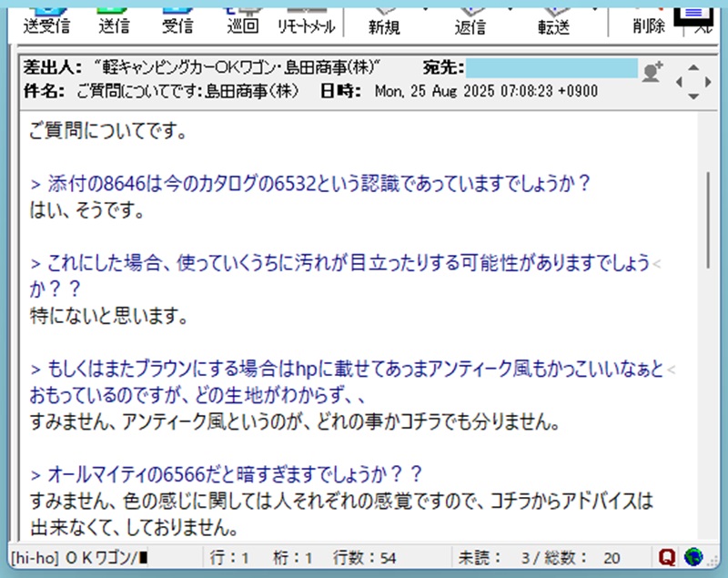Go to next message down arrow

click(x=693, y=96)
